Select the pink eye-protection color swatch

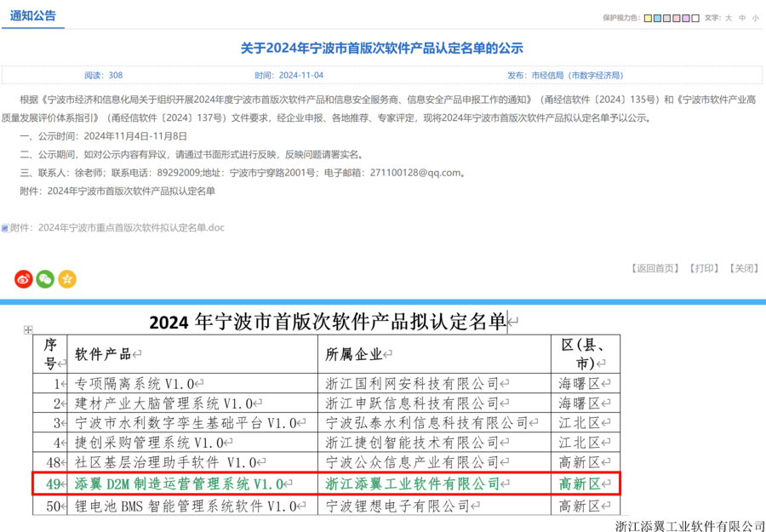pyautogui.click(x=676, y=19)
